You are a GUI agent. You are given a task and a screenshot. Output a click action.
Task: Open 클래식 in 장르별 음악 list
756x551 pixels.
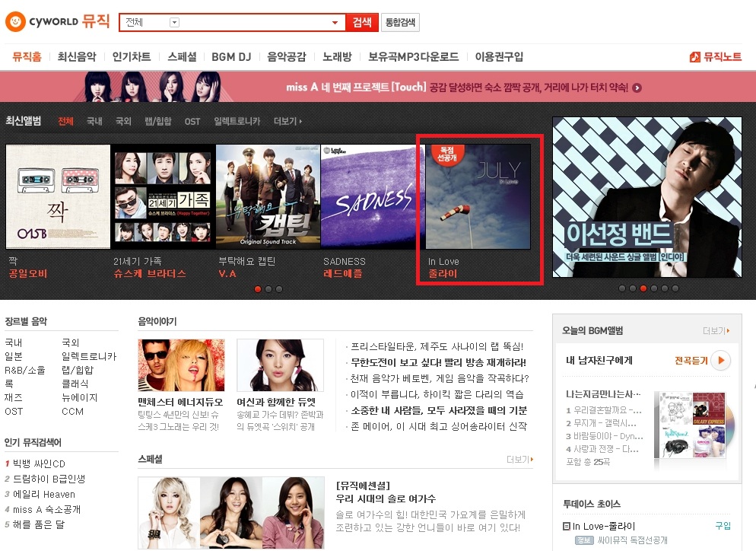(x=75, y=384)
